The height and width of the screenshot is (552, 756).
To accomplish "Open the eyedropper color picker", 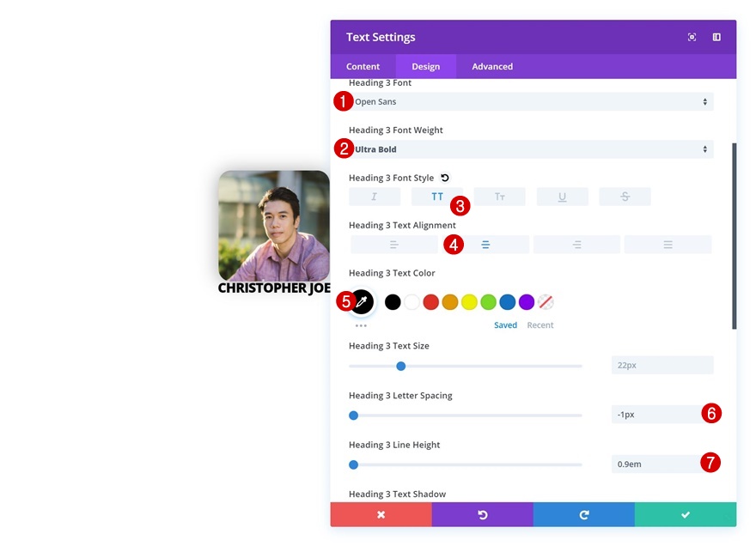I will (362, 302).
